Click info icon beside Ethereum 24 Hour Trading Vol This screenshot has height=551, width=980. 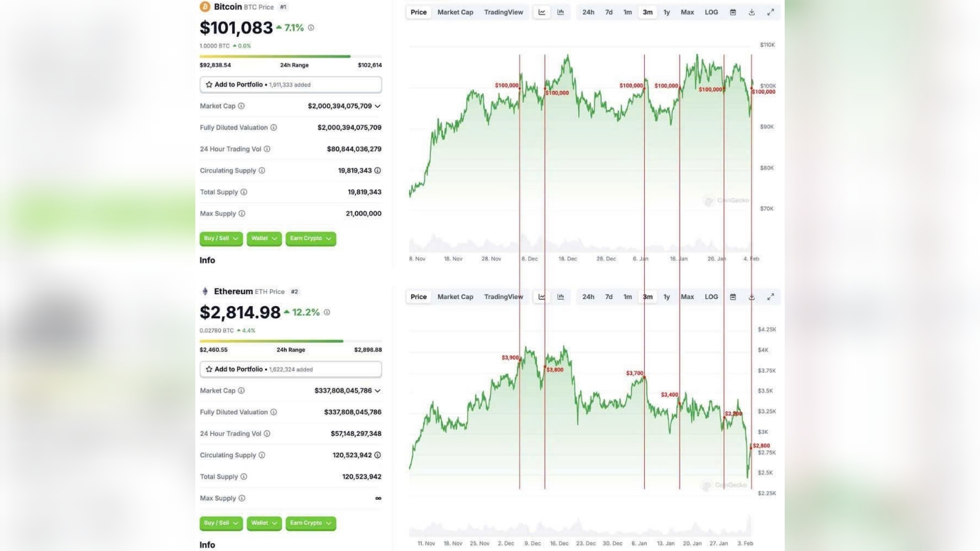point(267,434)
